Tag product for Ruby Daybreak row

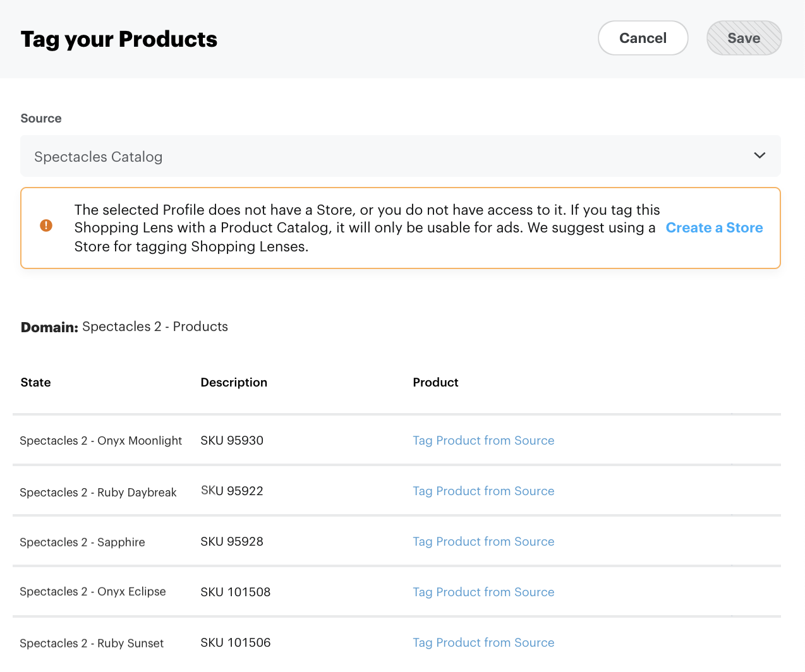click(483, 491)
